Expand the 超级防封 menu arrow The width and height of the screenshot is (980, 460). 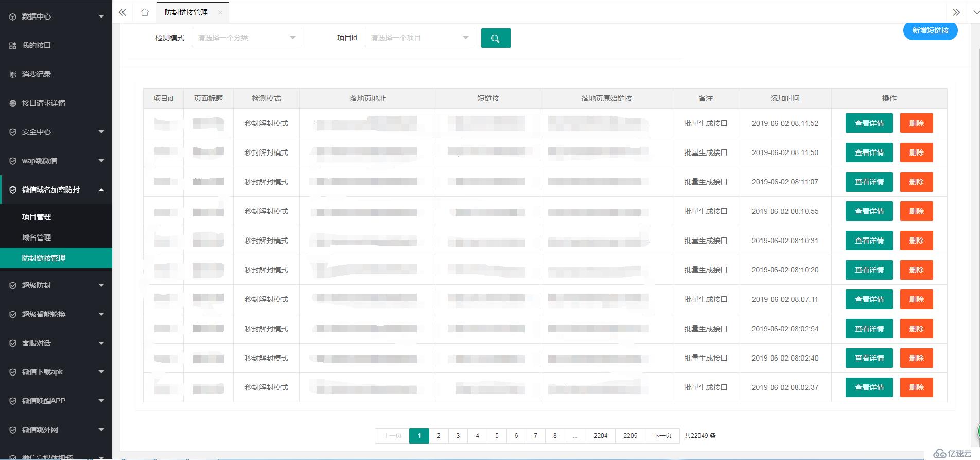[101, 285]
